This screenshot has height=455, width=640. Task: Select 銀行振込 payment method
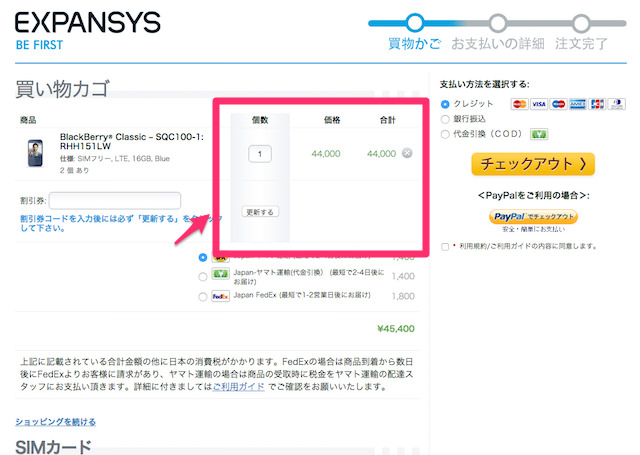[445, 119]
